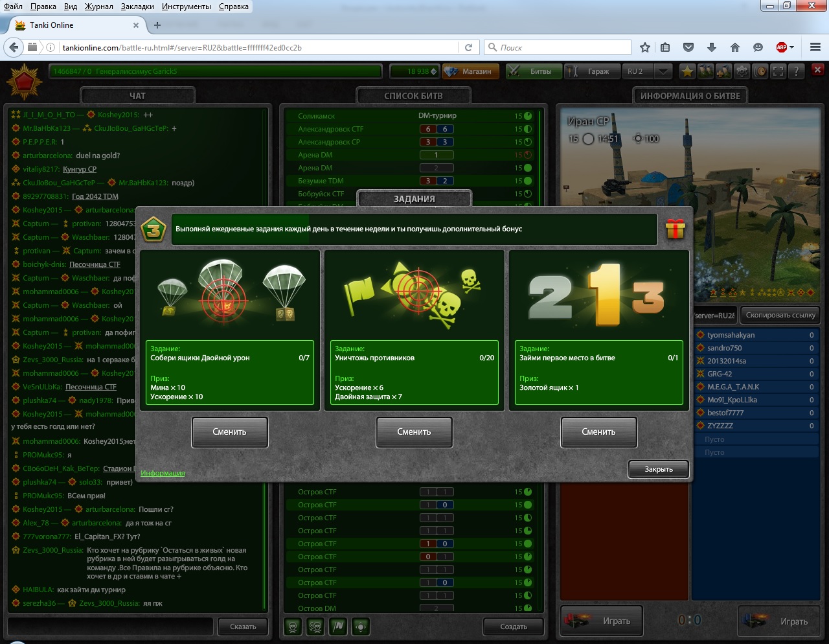
Task: Open the friends list icon
Action: (706, 71)
